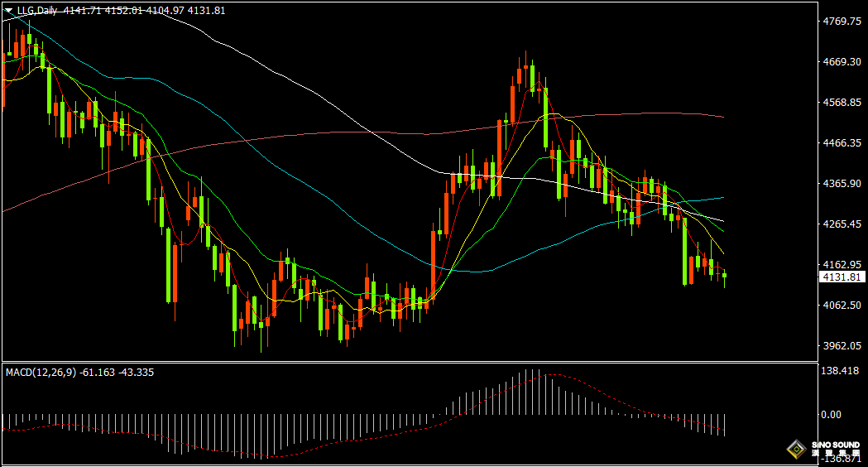Click the 4365.90 price axis label
The image size is (868, 467).
[x=842, y=183]
